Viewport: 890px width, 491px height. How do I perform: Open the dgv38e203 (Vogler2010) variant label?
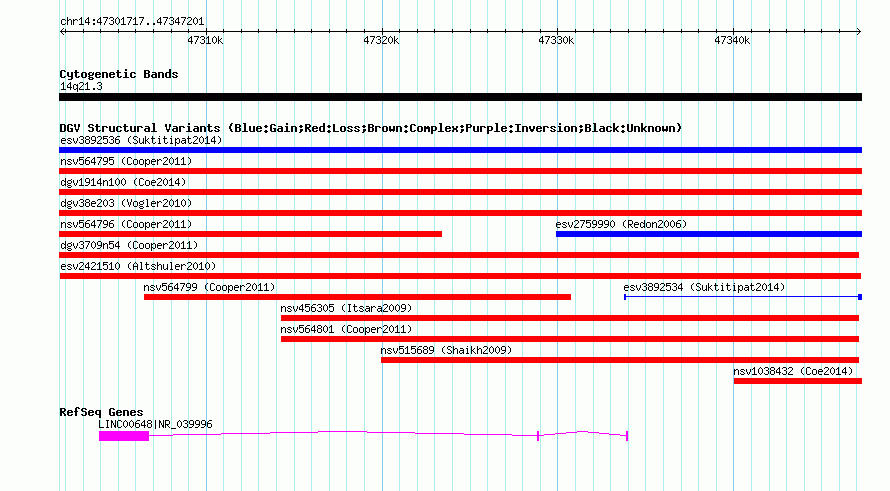(126, 203)
